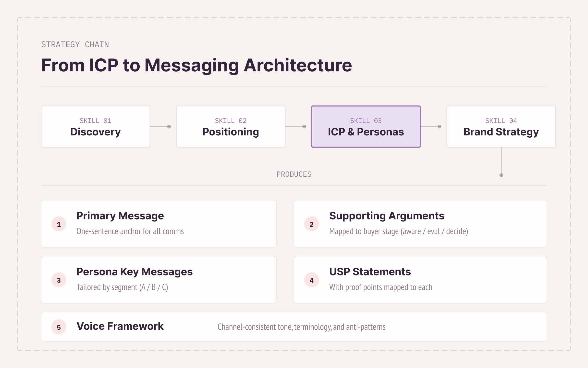Click the number 2 circle badge
Image resolution: width=588 pixels, height=368 pixels.
point(311,224)
